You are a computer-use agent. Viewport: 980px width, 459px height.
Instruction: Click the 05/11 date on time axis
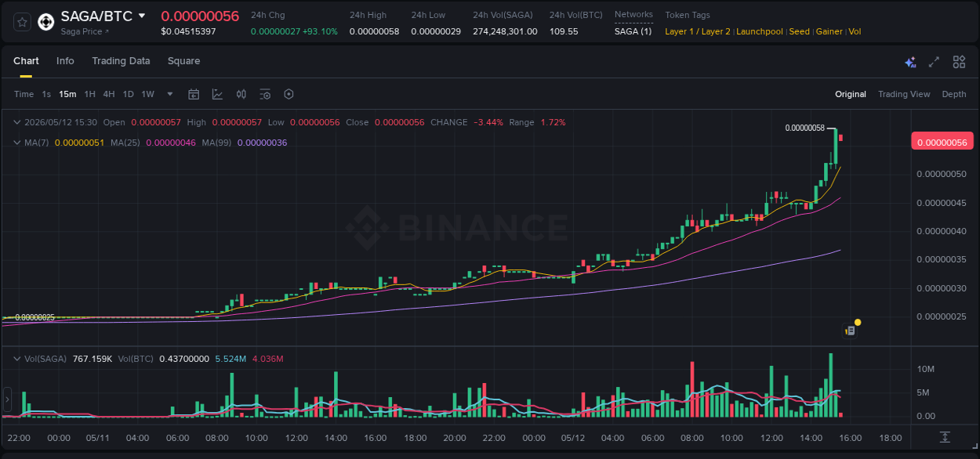coord(98,437)
